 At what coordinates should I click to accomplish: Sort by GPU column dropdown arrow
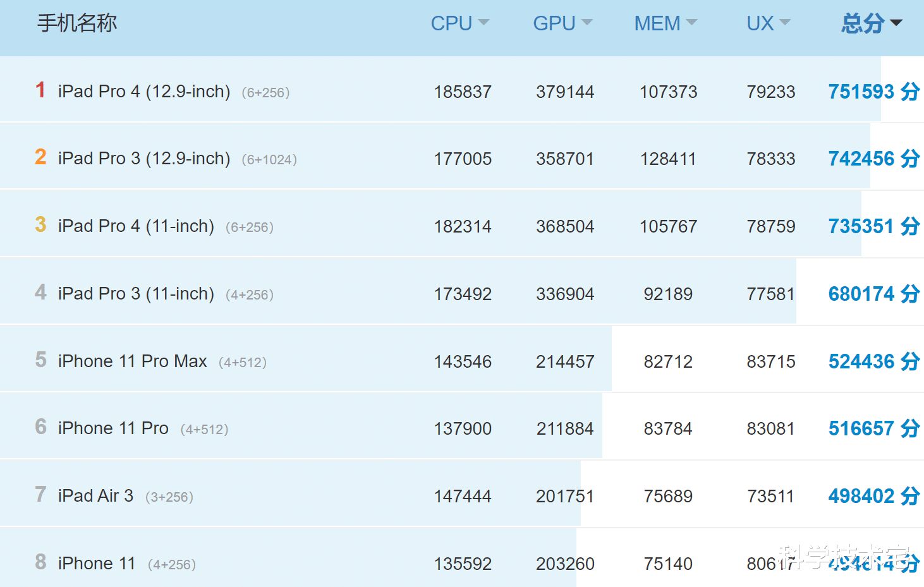coord(587,23)
